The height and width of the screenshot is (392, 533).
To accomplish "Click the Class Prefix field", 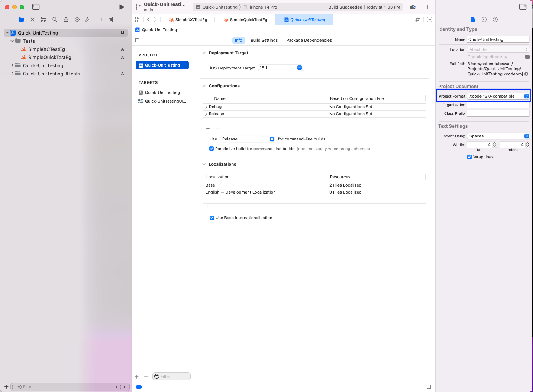I will coord(498,113).
